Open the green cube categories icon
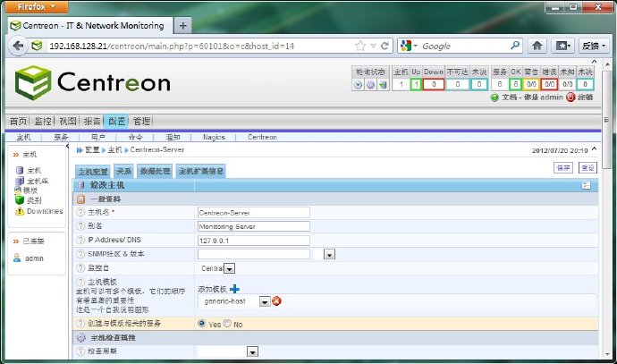 click(x=20, y=200)
